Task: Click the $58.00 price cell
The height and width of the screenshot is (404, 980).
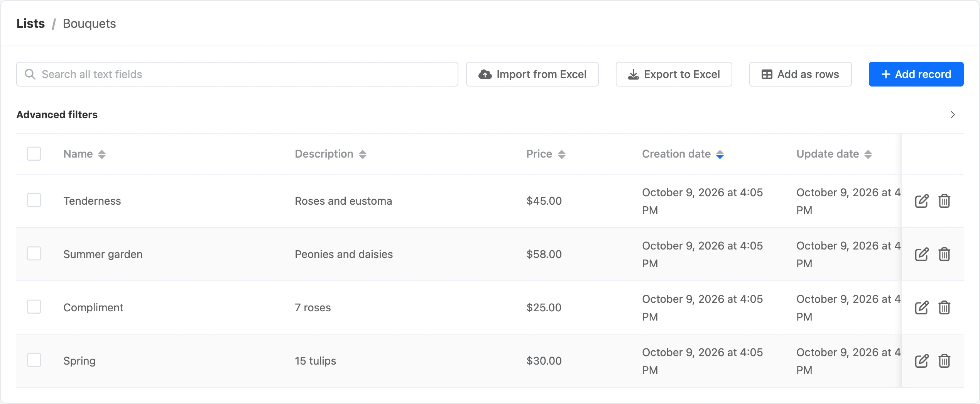Action: [x=544, y=254]
